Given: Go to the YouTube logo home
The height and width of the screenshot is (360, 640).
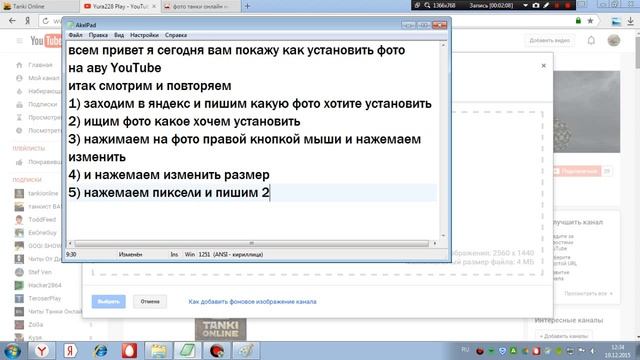Looking at the screenshot, I should [46, 41].
